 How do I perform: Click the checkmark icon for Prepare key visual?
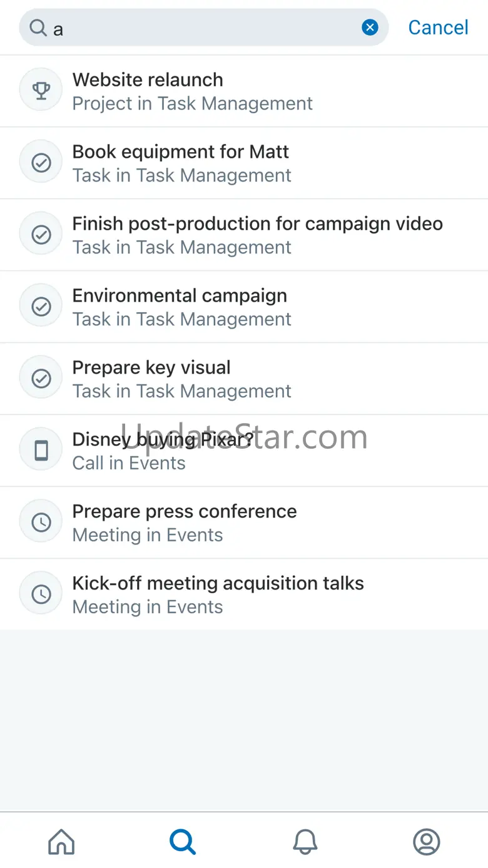[41, 379]
